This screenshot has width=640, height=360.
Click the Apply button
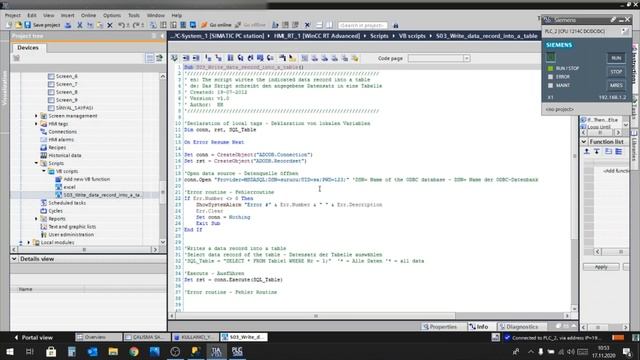[x=601, y=267]
